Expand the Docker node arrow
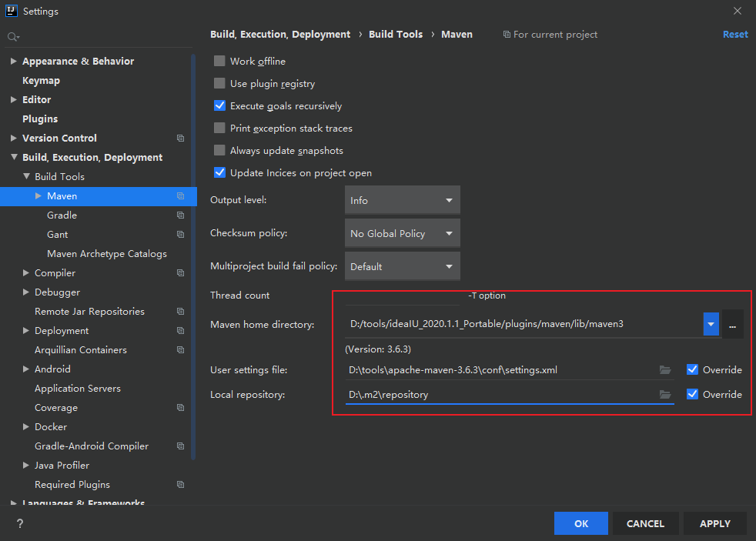Viewport: 756px width, 541px height. coord(26,427)
